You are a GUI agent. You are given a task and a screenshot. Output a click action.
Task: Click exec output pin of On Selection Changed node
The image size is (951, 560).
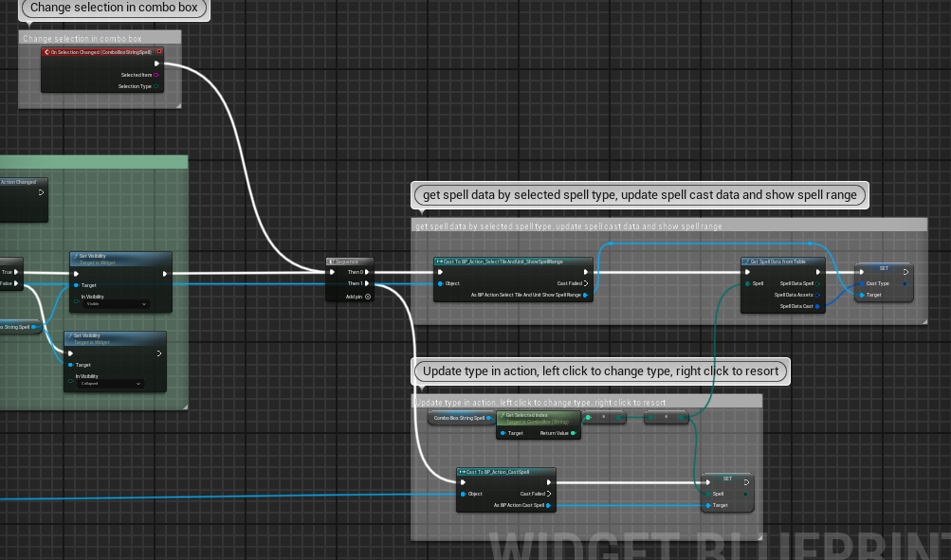156,63
